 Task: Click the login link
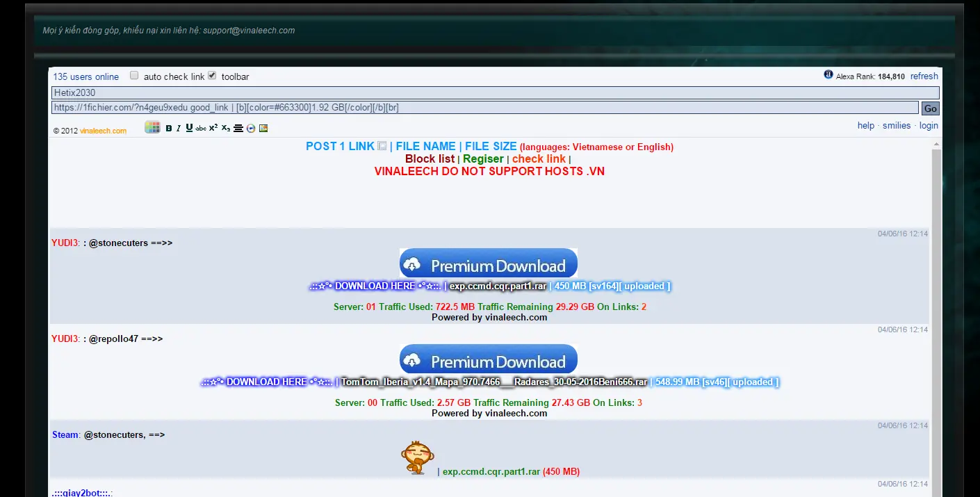point(929,126)
